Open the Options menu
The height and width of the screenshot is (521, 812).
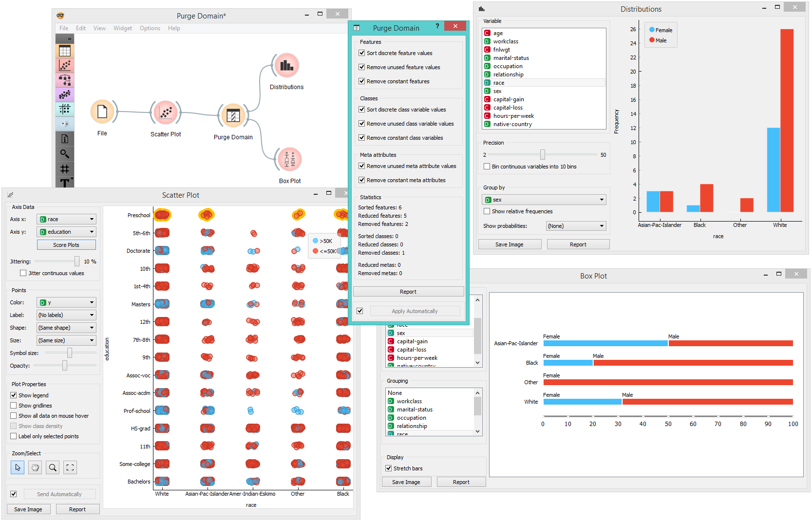(x=150, y=28)
